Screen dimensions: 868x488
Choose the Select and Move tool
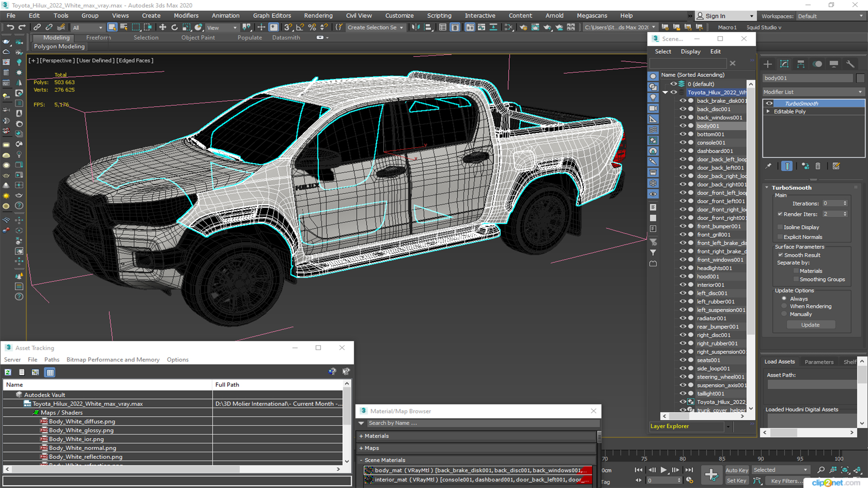point(163,27)
